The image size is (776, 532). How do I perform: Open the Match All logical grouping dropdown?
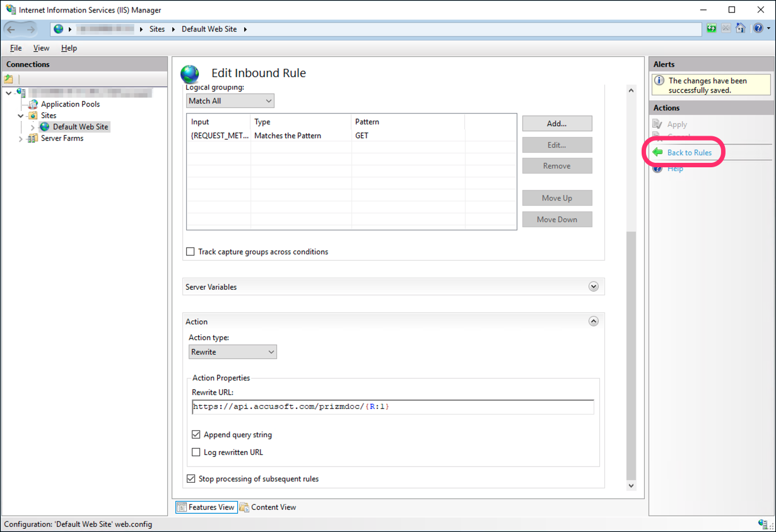(230, 101)
